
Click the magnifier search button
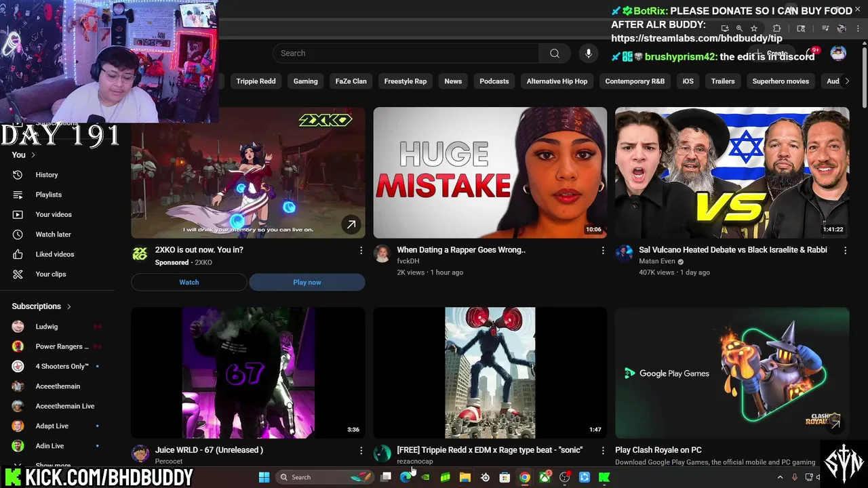(555, 54)
